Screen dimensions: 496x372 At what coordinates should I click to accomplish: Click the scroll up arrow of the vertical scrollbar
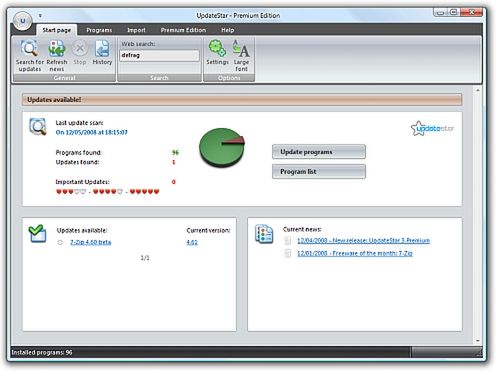tap(478, 90)
